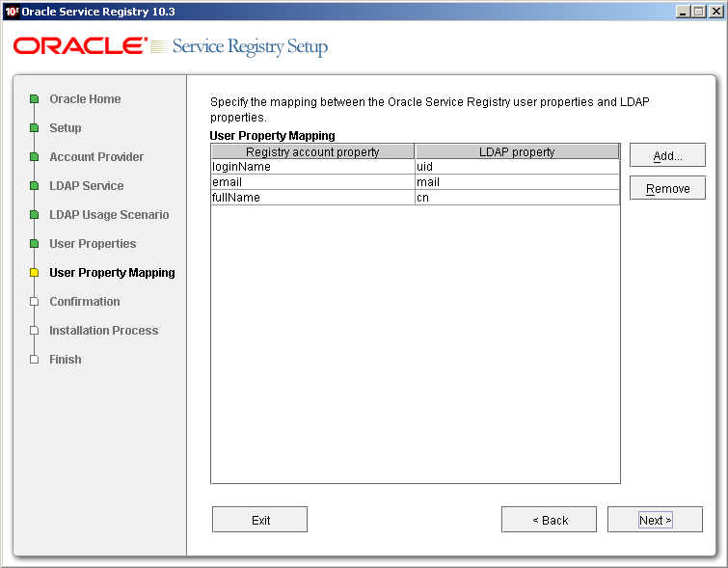The width and height of the screenshot is (728, 568).
Task: Click the Oracle logo in header
Action: pos(80,46)
